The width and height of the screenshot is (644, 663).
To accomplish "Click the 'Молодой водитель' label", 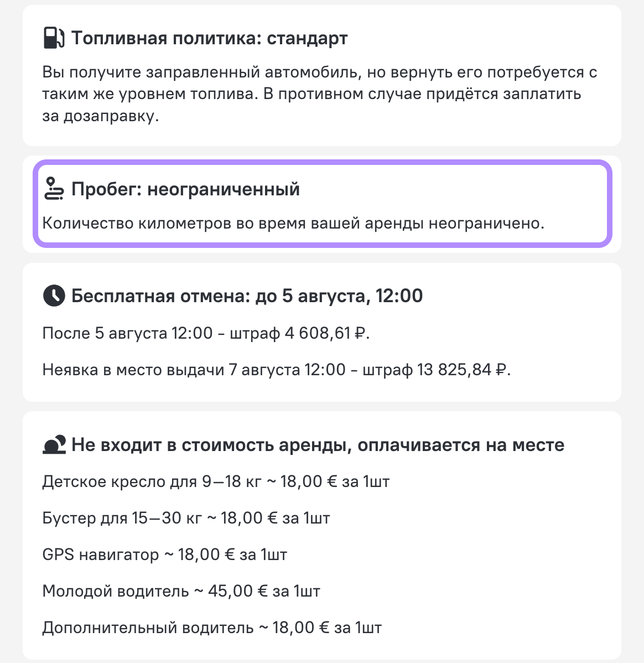I will 115,591.
